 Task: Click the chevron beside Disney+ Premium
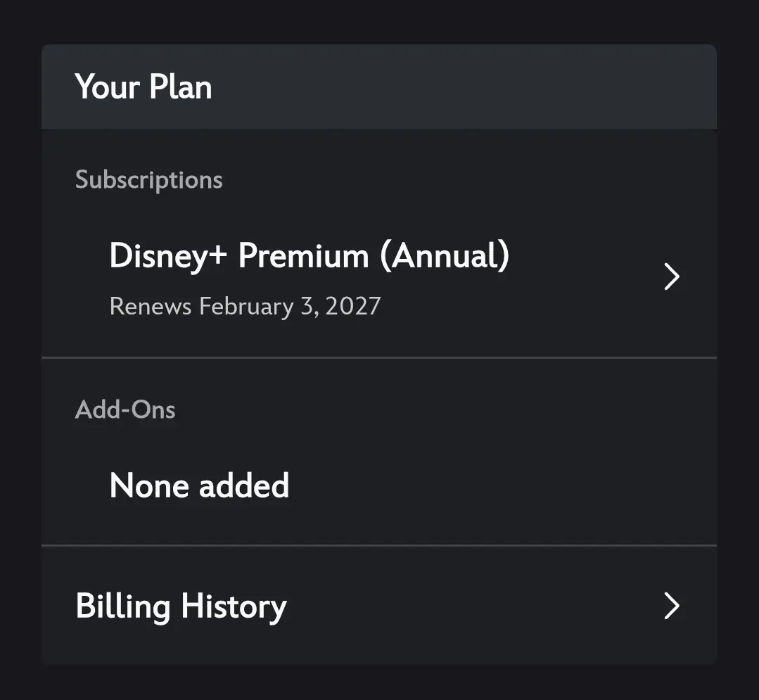click(x=672, y=277)
